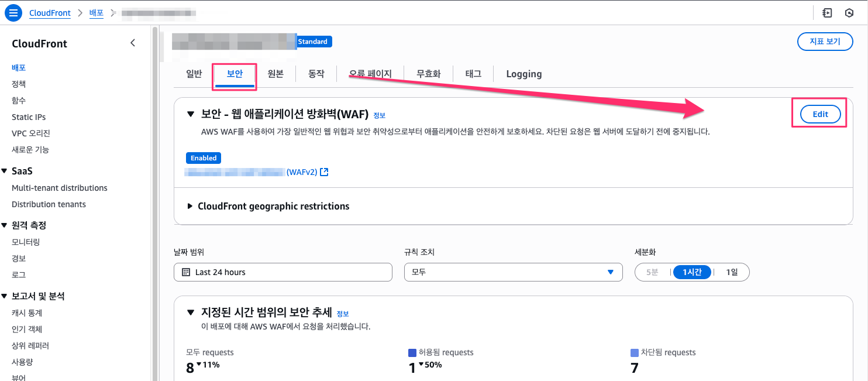
Task: Go to 배포 breadcrumb link
Action: tap(96, 12)
